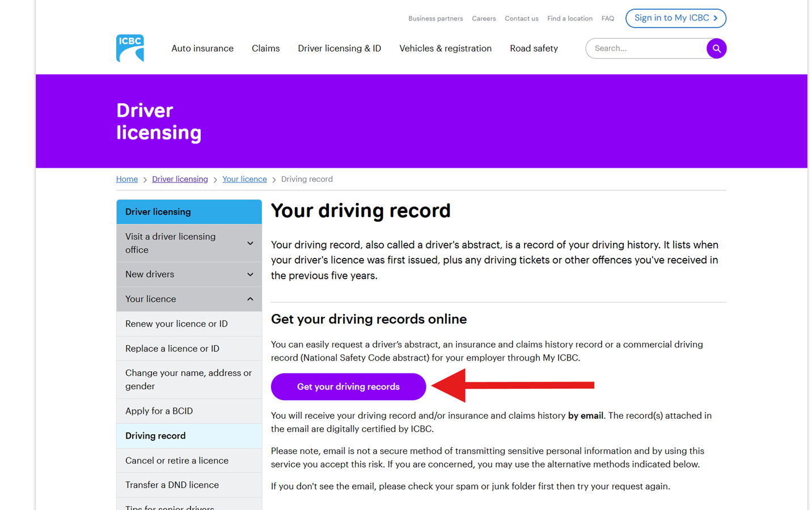Open Replace a licence or ID
Screen dimensions: 812x510
tap(189, 348)
